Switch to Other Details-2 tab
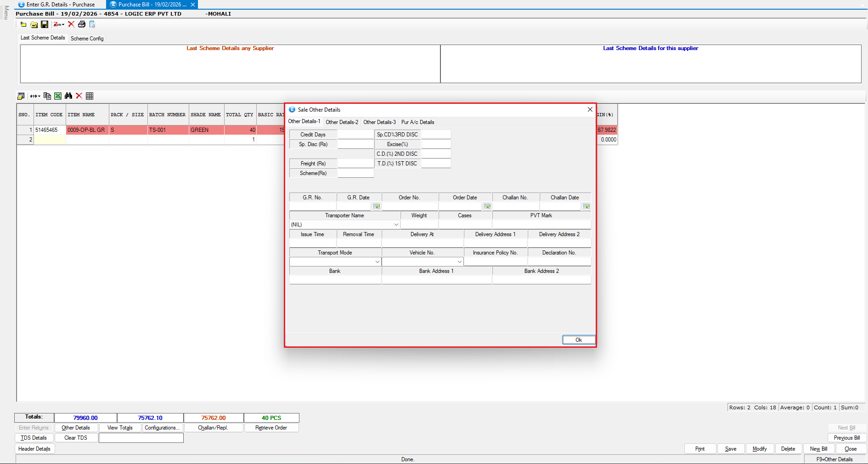Screen dimensions: 868x464 point(342,122)
